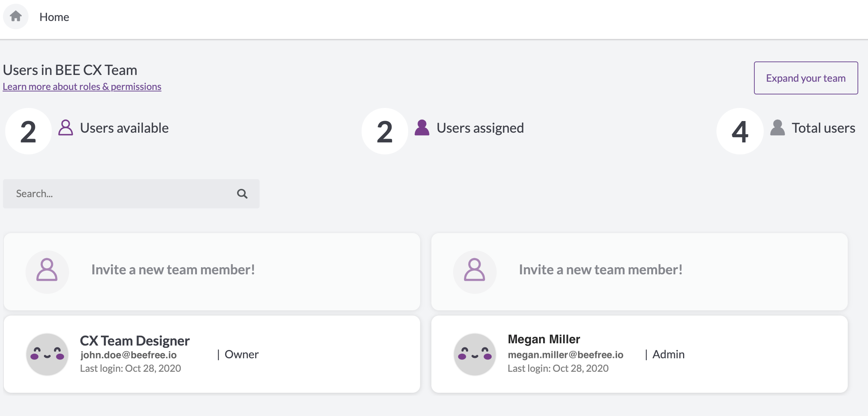This screenshot has height=416, width=868.
Task: Click the Users available outline person icon
Action: coord(66,128)
